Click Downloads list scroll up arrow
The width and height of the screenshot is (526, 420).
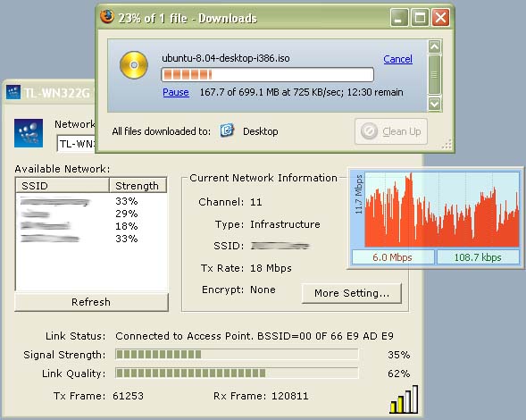[x=434, y=46]
